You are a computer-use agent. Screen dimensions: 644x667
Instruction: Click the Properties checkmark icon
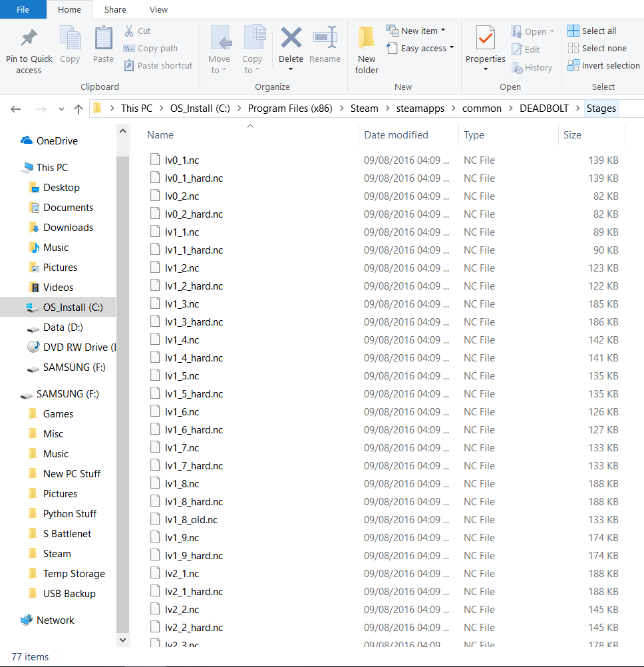pyautogui.click(x=486, y=38)
